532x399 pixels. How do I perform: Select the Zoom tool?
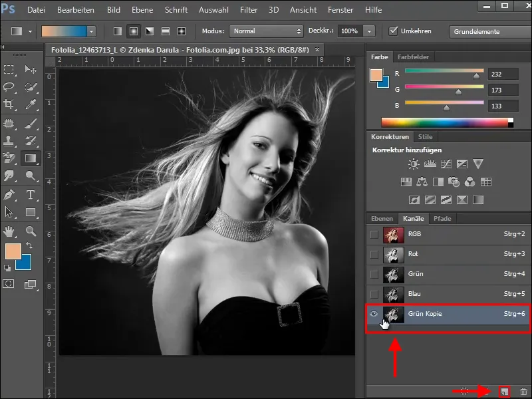click(31, 231)
